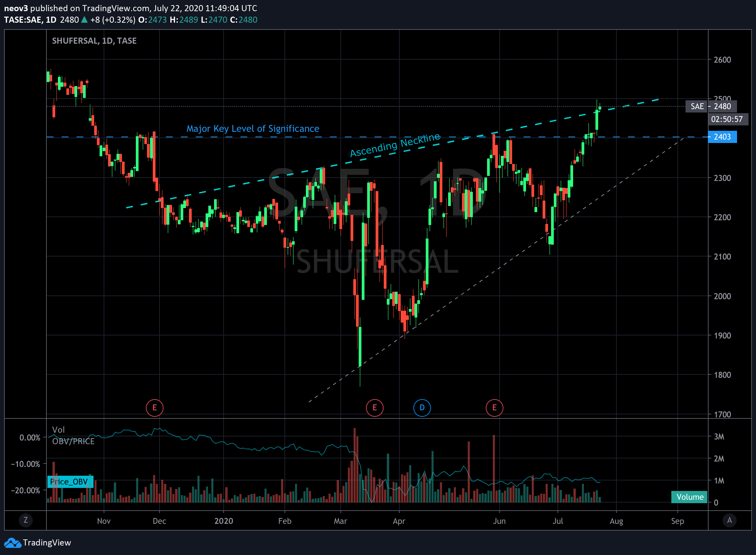Click the 2300 price axis label
Image resolution: width=756 pixels, height=555 pixels.
coord(722,178)
